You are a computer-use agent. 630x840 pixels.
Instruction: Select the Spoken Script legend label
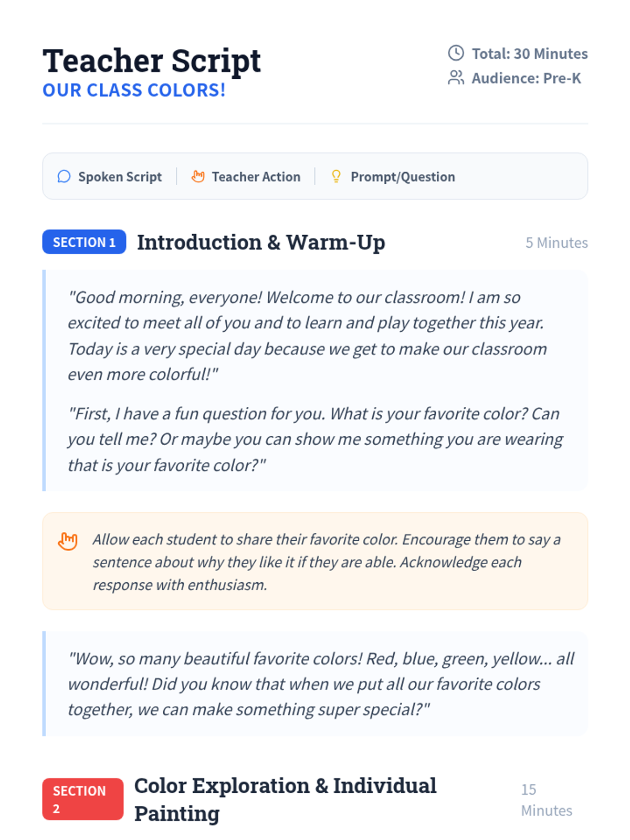[x=120, y=177]
